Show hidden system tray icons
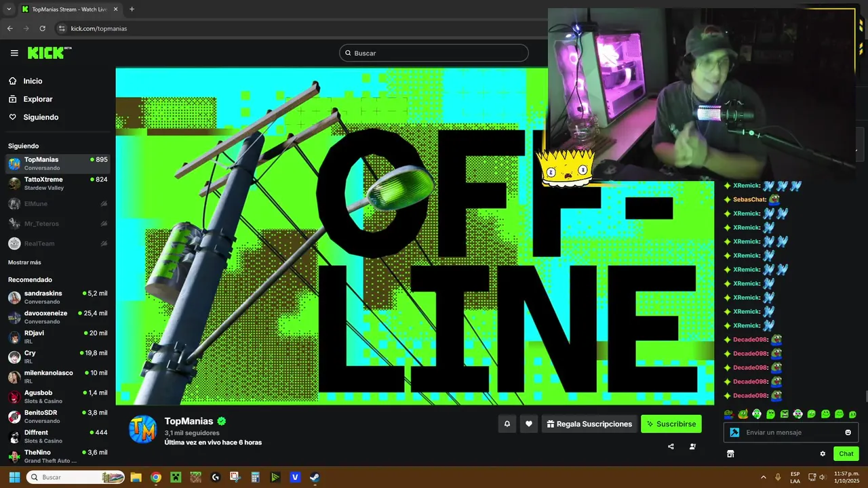The width and height of the screenshot is (868, 488). 764,477
